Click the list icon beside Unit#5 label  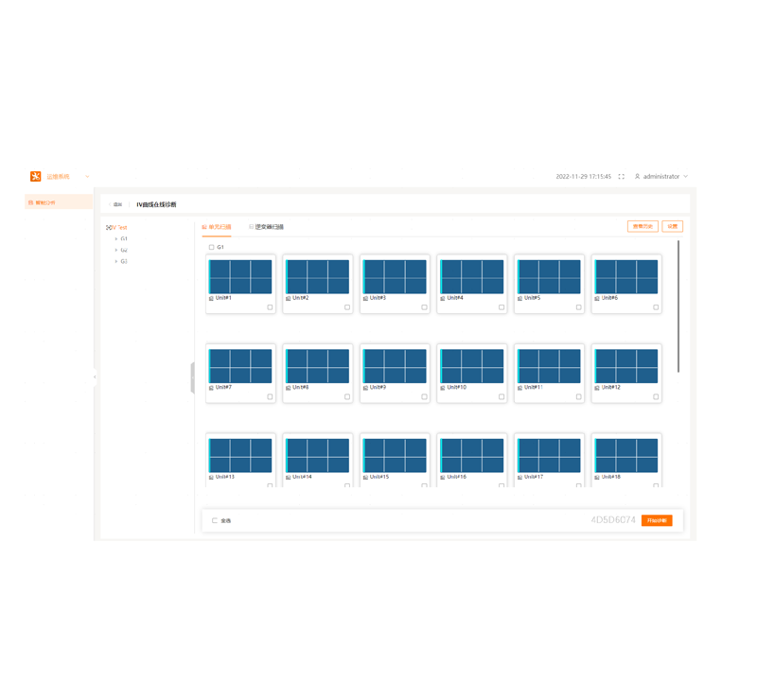pos(519,296)
